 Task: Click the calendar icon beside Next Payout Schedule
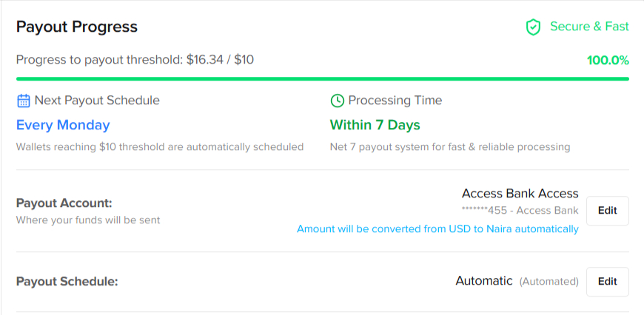[24, 101]
